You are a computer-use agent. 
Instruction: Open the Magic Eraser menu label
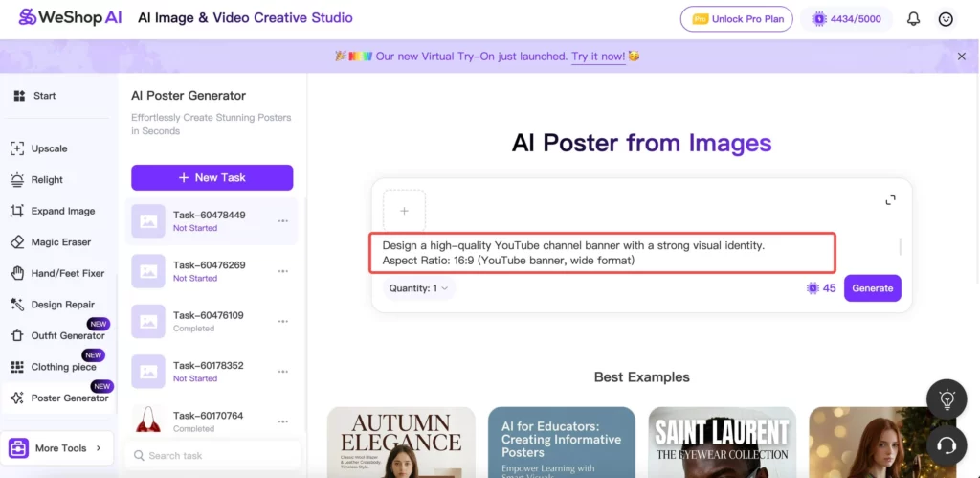point(61,242)
